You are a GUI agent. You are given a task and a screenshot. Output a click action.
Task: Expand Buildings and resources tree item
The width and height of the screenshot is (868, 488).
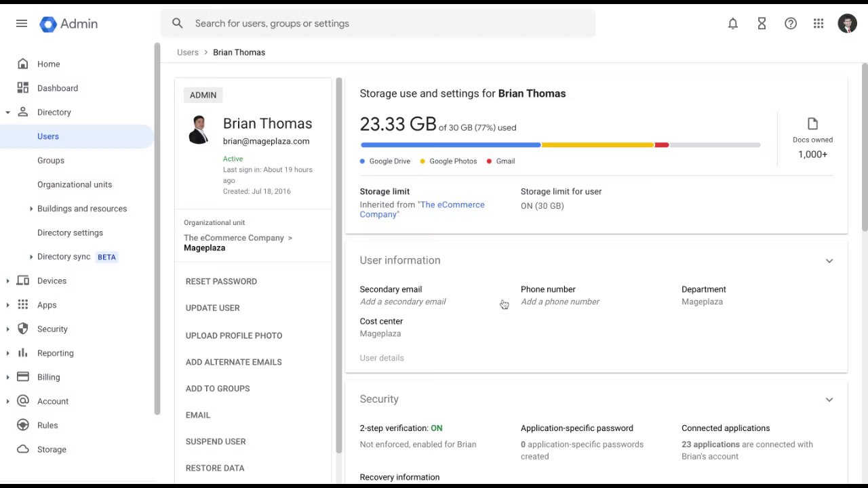(x=31, y=209)
